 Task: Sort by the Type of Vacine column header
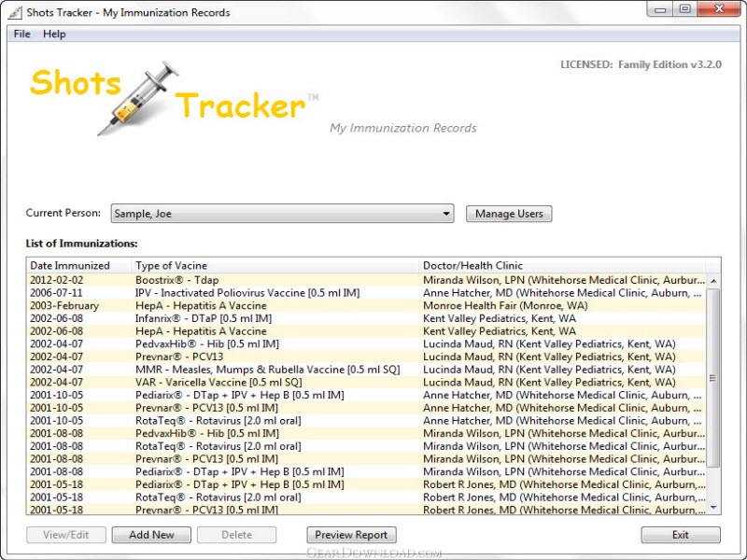point(275,265)
